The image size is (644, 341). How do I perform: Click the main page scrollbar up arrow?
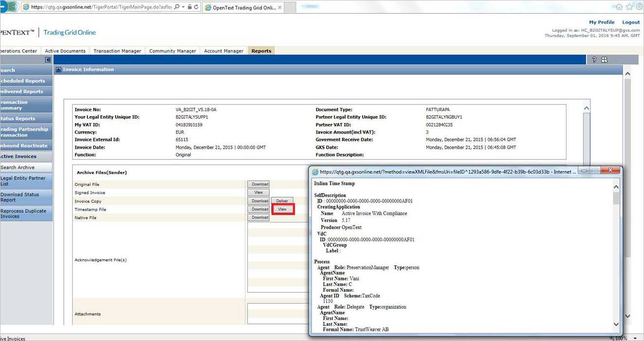627,74
